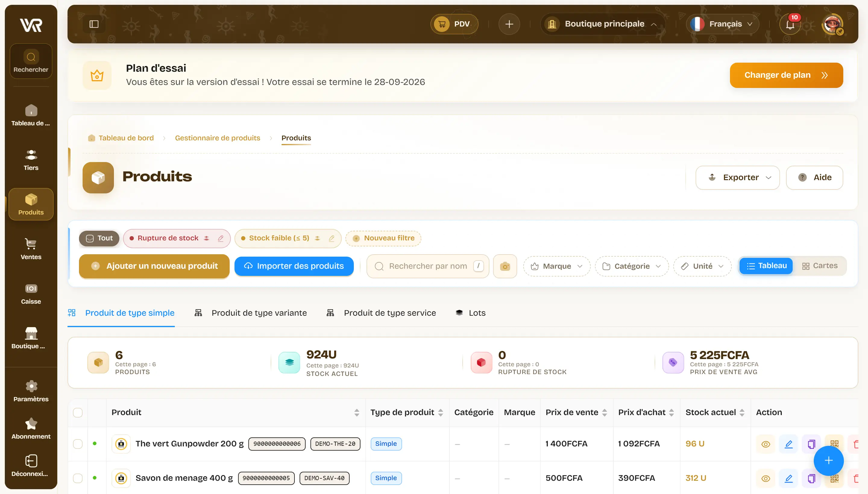Click Déconnexion in the sidebar
The image size is (868, 494).
coord(31,466)
